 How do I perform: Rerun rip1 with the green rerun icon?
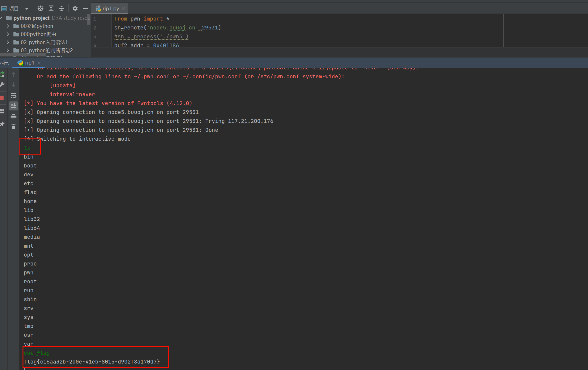2,74
